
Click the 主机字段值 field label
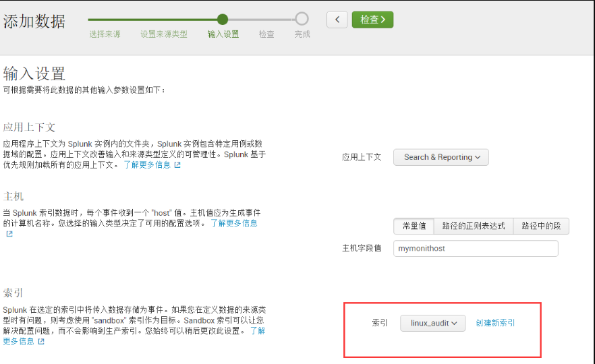click(362, 248)
